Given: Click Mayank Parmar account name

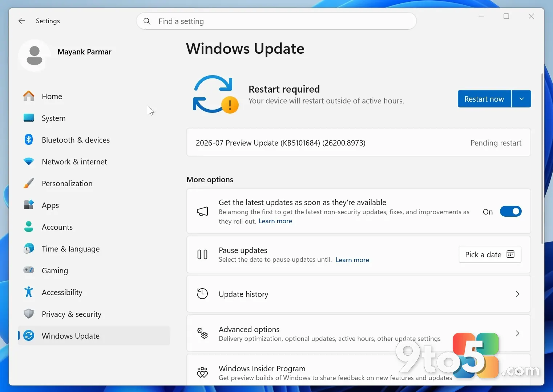Looking at the screenshot, I should [x=84, y=52].
